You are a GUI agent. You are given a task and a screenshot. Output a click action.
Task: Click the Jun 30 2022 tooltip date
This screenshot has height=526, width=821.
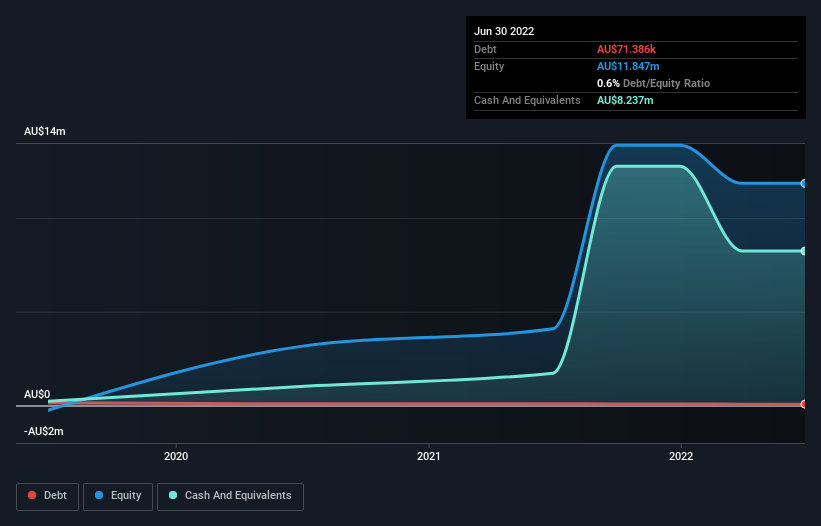point(504,31)
